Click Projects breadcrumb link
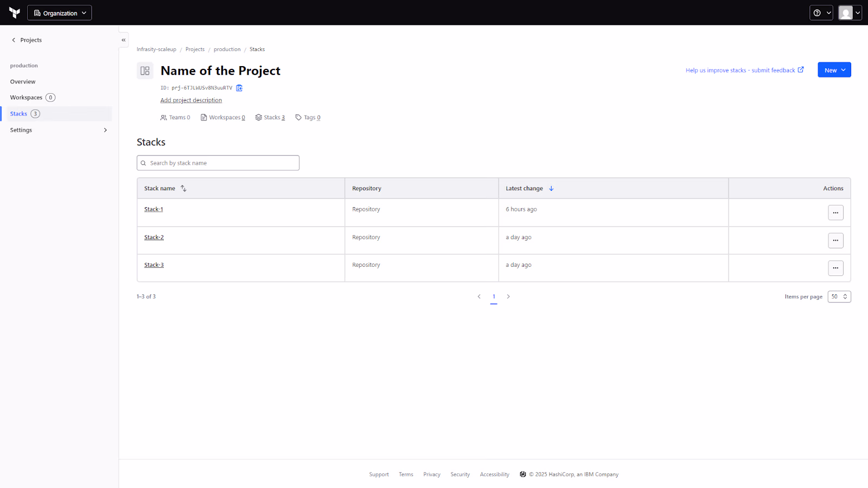The image size is (868, 488). (x=195, y=49)
